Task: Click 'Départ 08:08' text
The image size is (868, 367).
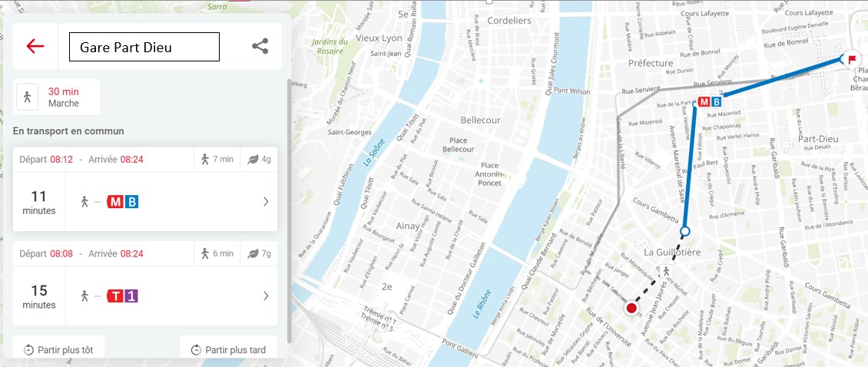Action: [x=46, y=253]
